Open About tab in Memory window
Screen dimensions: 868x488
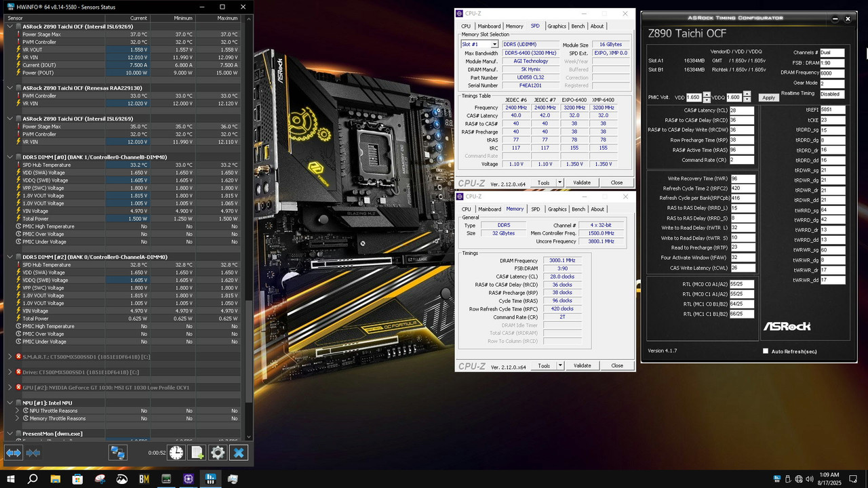tap(597, 209)
